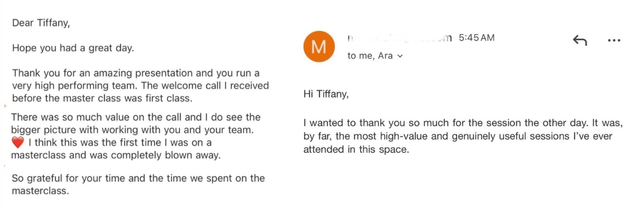
Task: Click the "before the master class was first class." line
Action: [x=102, y=98]
